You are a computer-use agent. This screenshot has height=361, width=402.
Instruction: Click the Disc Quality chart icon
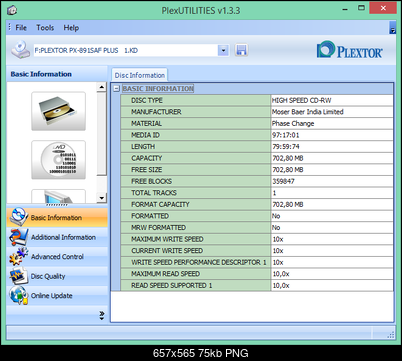18,276
